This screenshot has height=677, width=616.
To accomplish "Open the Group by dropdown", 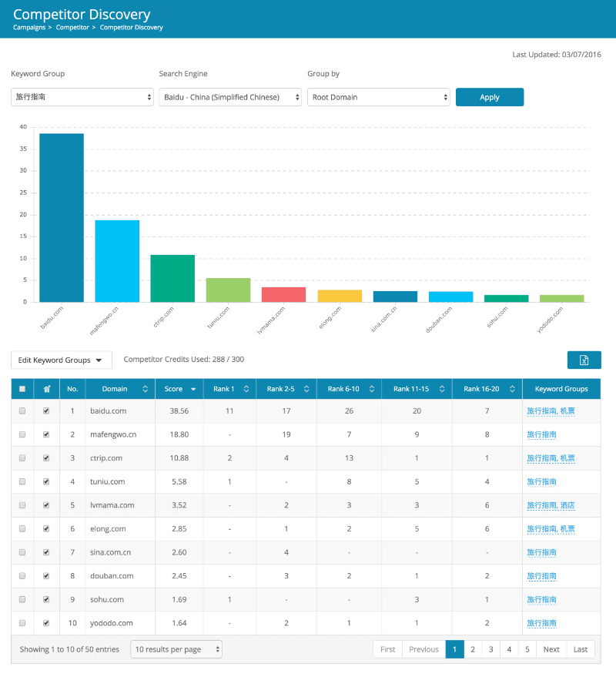I will point(378,97).
